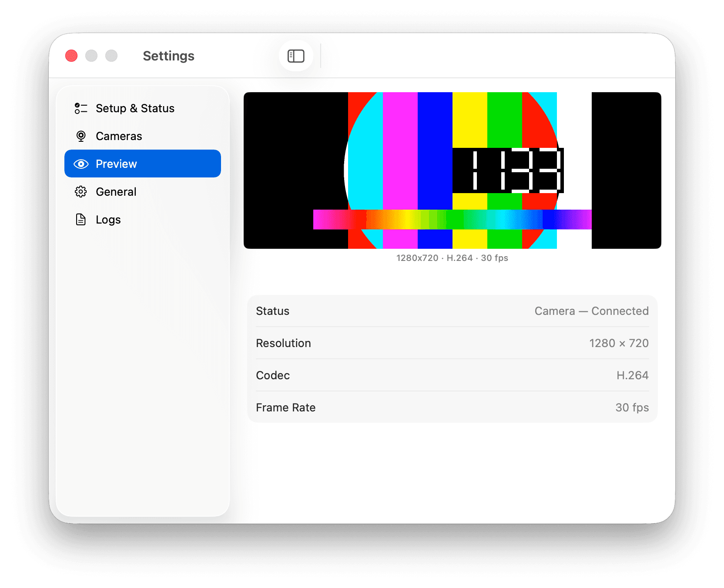Click the 'Camera — Connected' status value
This screenshot has height=588, width=724.
click(591, 311)
